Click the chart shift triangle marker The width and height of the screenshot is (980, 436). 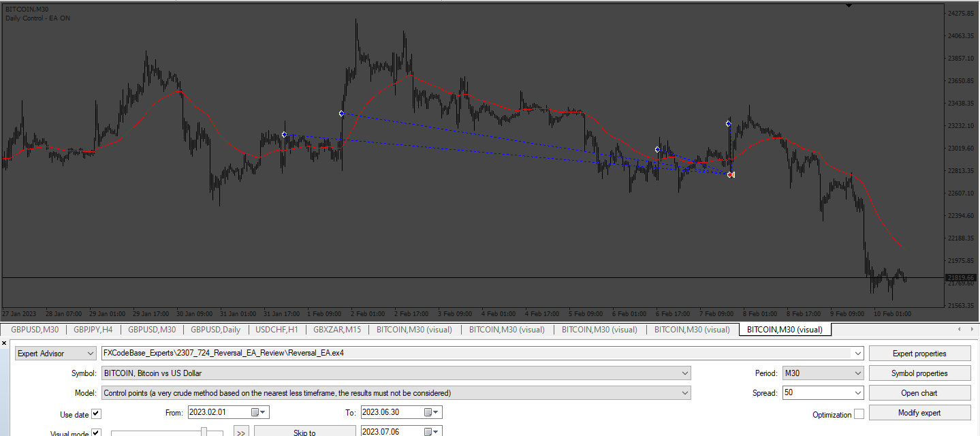(849, 5)
